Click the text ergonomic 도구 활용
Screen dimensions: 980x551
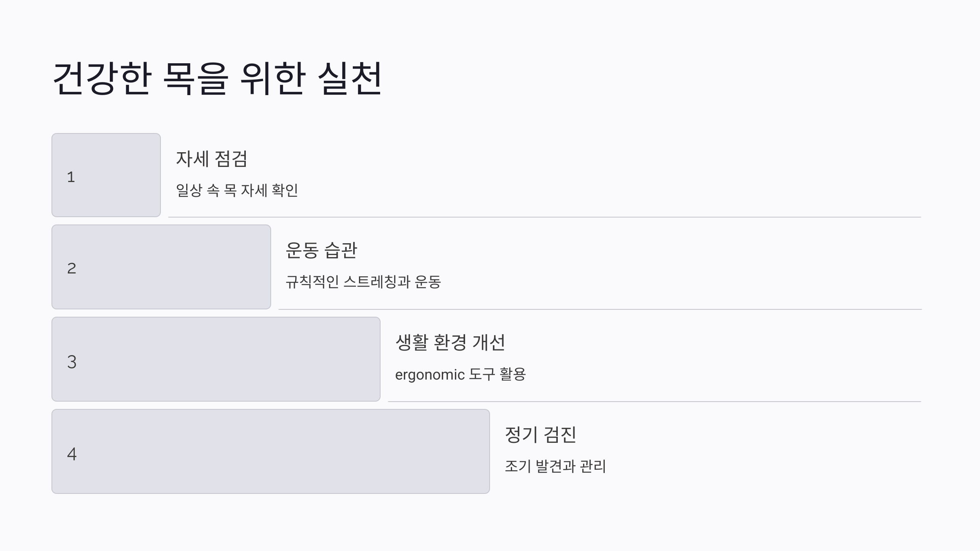pyautogui.click(x=460, y=375)
